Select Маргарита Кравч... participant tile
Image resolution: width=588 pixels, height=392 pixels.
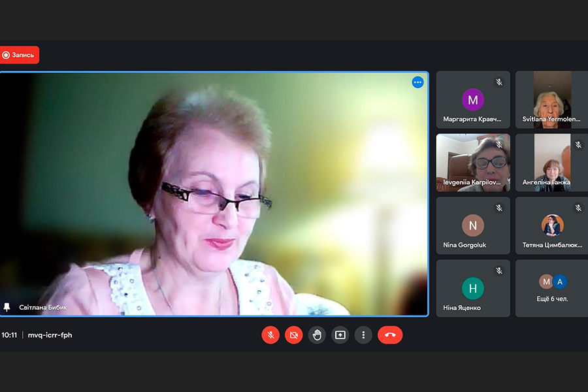473,100
